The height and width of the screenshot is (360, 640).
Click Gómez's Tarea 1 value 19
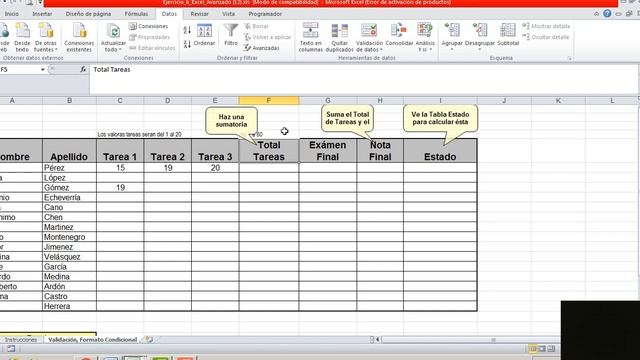120,188
